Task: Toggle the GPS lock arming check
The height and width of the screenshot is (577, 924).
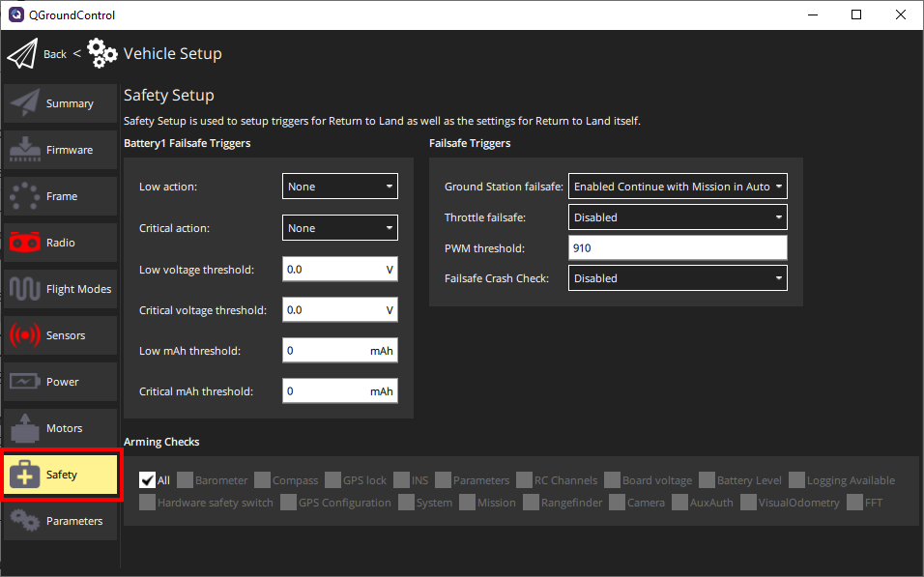Action: point(333,480)
